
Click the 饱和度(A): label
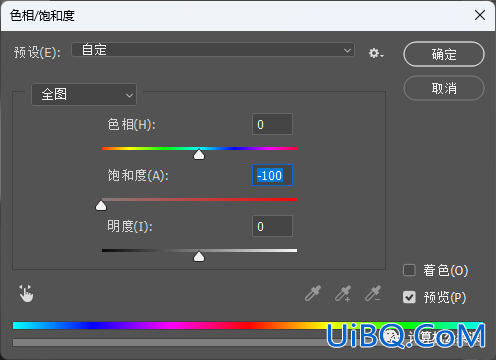[x=138, y=175]
